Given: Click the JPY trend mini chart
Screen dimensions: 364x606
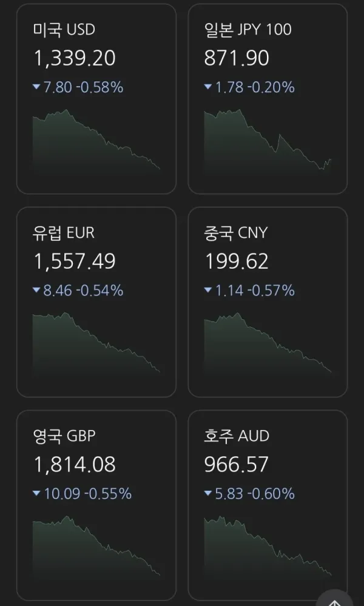Looking at the screenshot, I should point(268,142).
